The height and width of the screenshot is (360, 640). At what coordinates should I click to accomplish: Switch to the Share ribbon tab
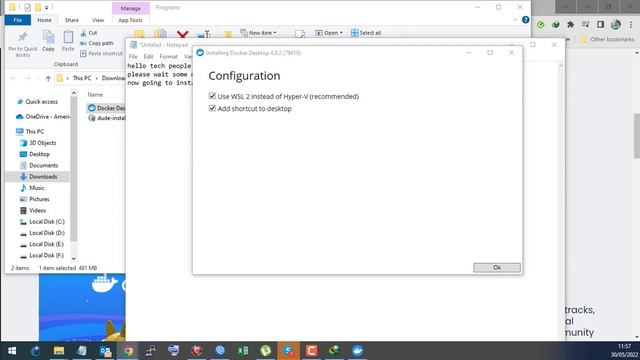click(71, 20)
